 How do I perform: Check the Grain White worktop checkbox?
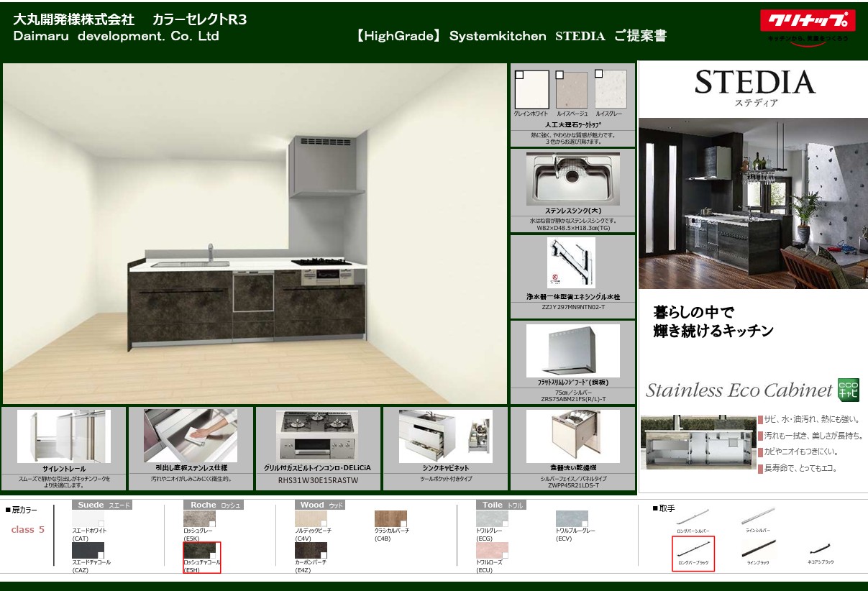click(x=519, y=75)
